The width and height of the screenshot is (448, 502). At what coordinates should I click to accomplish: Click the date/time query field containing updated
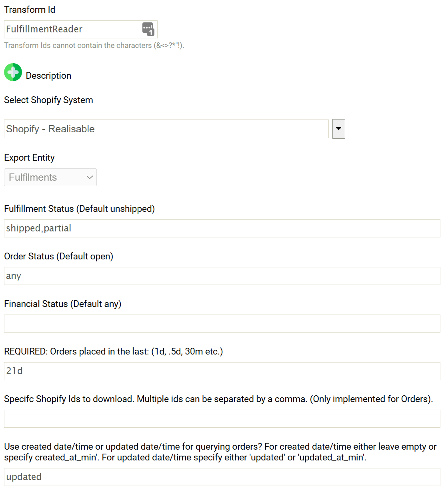222,477
